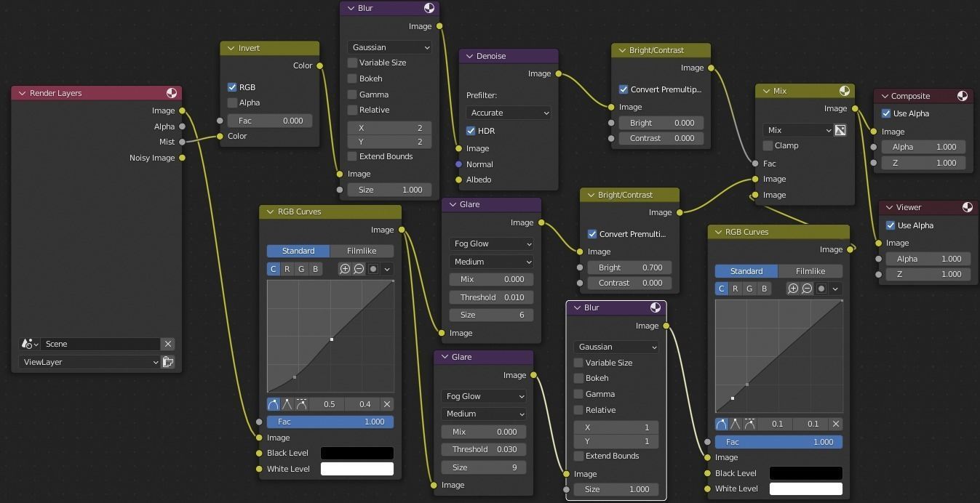980x503 pixels.
Task: Click Alpha 1.000 field in Composite node
Action: click(x=923, y=147)
